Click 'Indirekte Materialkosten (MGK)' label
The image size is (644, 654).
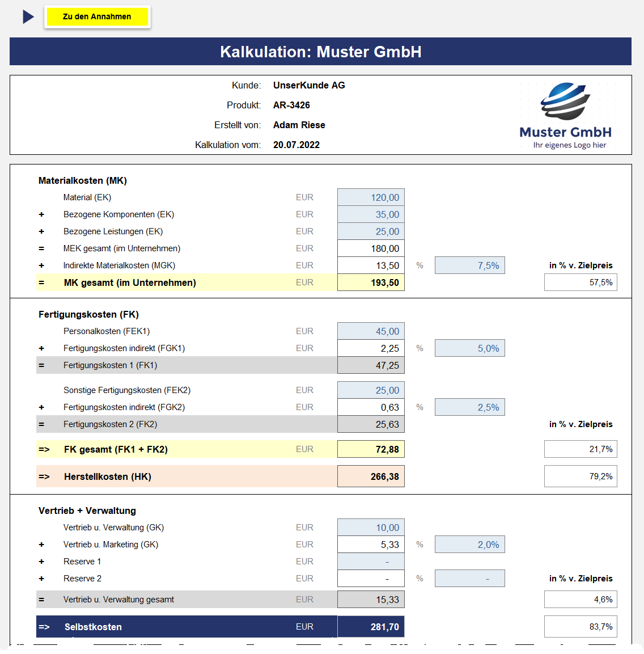(119, 265)
